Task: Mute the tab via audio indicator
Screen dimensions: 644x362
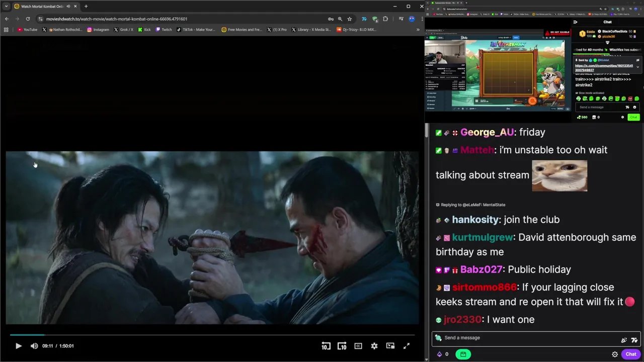Action: click(68, 7)
